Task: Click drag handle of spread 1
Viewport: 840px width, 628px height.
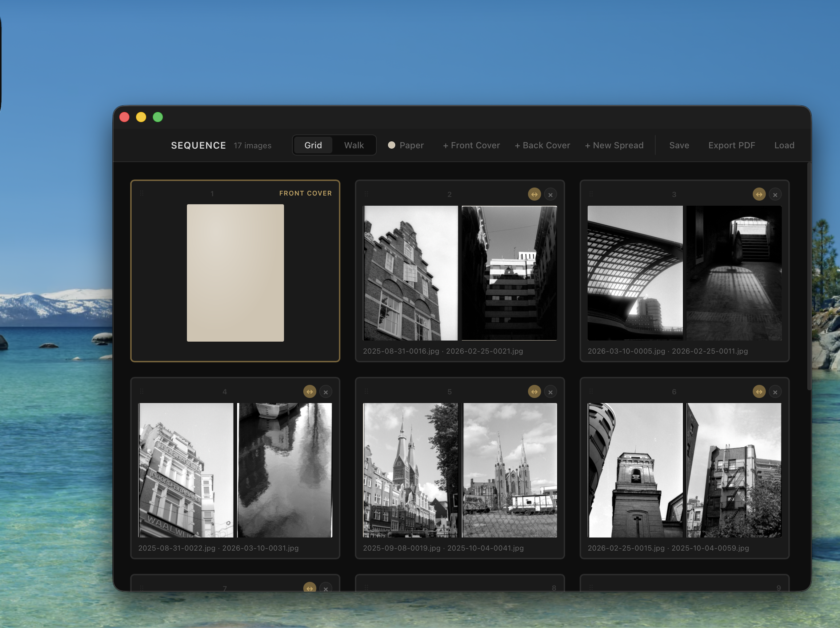Action: [142, 193]
